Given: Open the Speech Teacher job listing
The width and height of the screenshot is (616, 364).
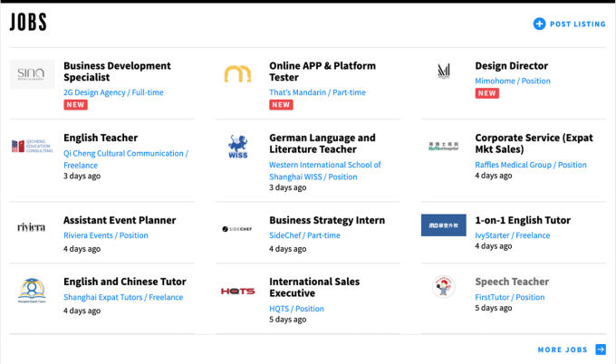Looking at the screenshot, I should pos(512,282).
